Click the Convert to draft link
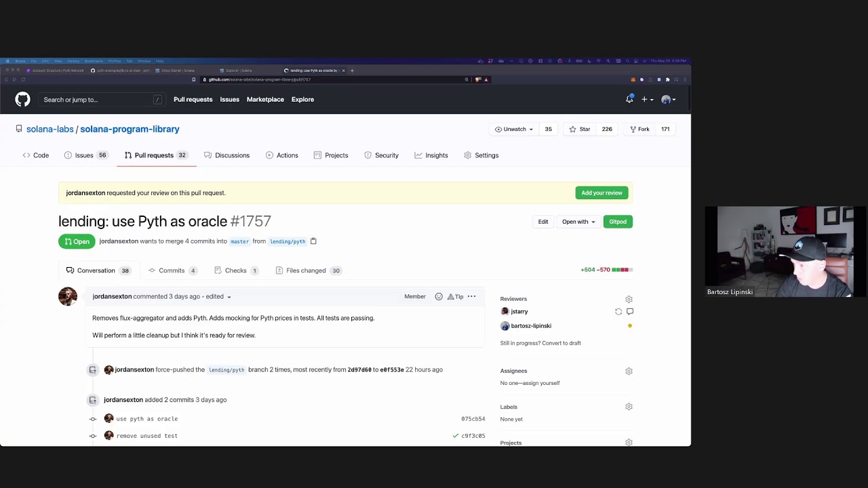Image resolution: width=868 pixels, height=488 pixels. click(x=560, y=343)
